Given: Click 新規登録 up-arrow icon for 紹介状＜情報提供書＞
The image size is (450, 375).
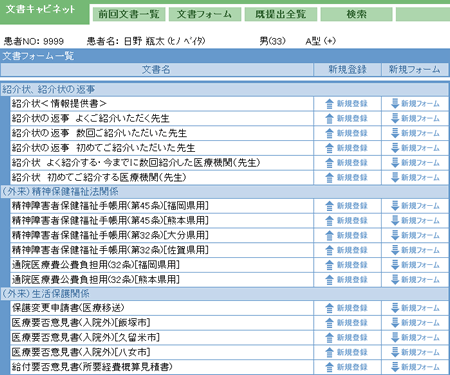Looking at the screenshot, I should pos(329,104).
